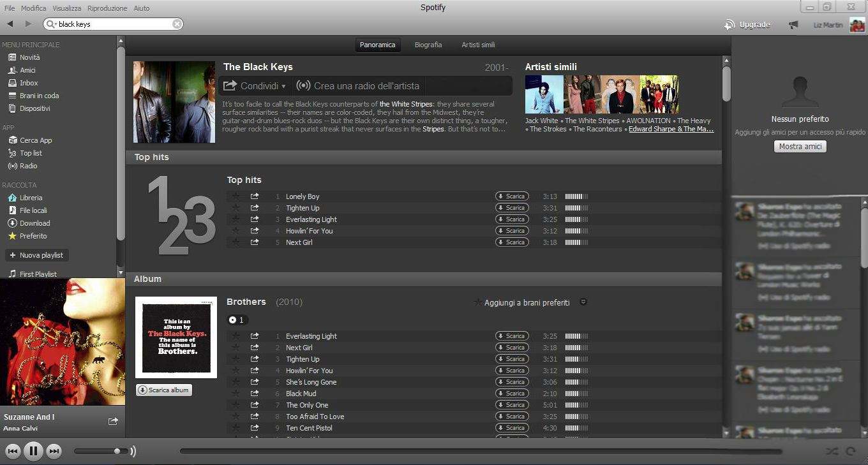Pause the current playback
This screenshot has width=868, height=465.
(33, 452)
